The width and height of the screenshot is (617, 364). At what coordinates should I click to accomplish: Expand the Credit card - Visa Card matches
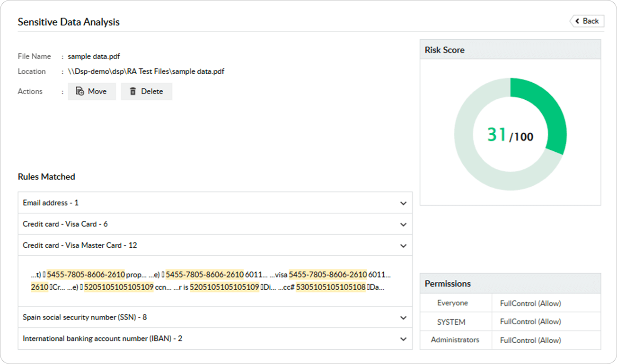pyautogui.click(x=404, y=224)
